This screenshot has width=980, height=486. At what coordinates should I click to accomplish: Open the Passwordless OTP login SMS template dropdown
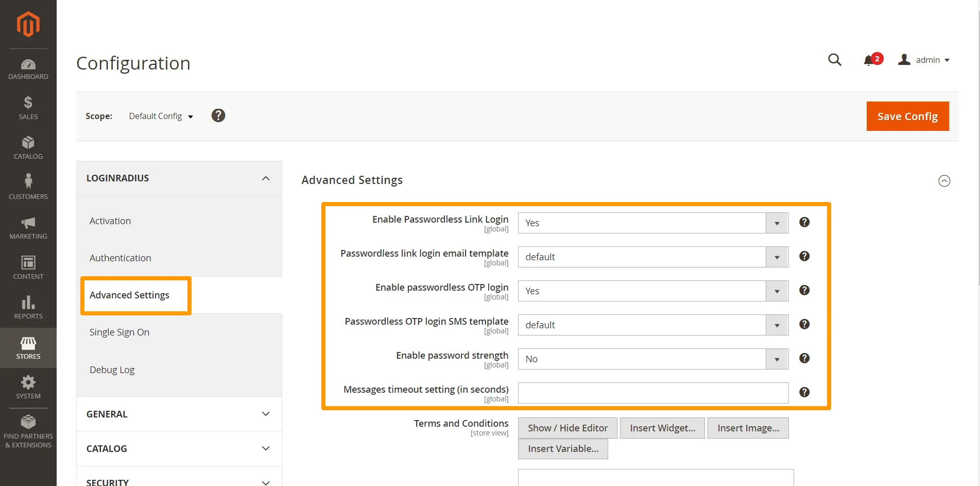tap(652, 325)
